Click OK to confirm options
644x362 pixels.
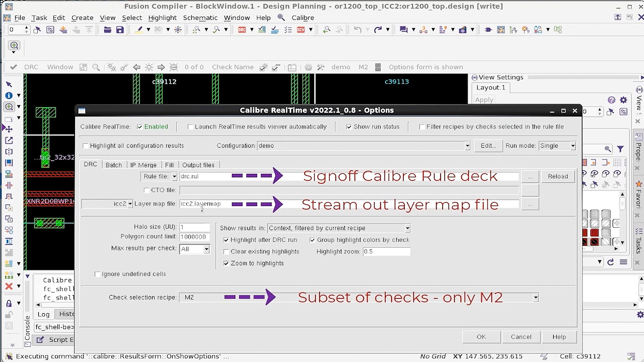point(481,337)
